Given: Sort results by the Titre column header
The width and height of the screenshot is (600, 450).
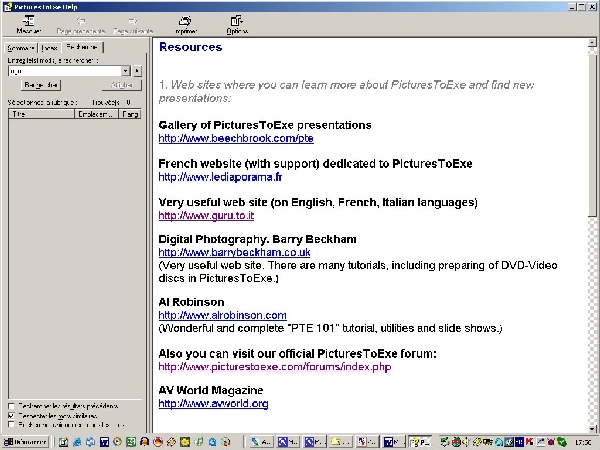Looking at the screenshot, I should [41, 114].
